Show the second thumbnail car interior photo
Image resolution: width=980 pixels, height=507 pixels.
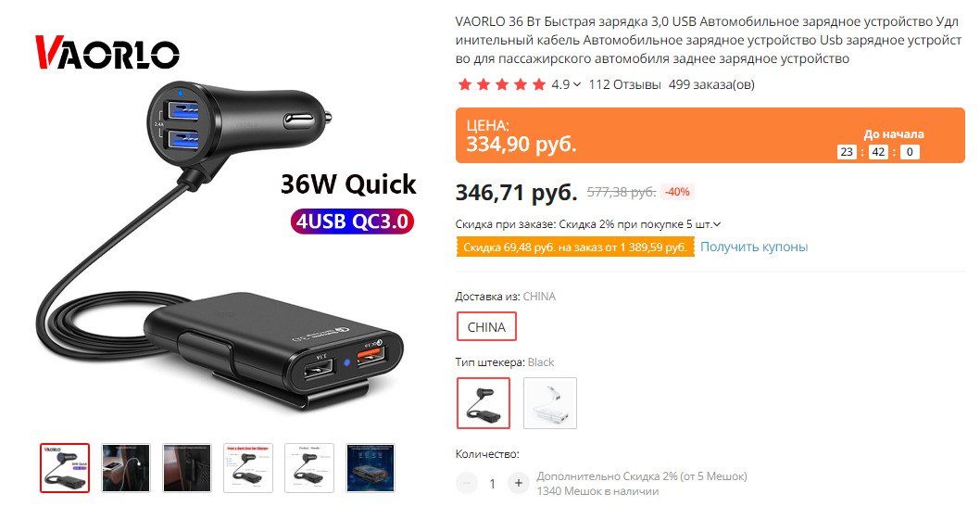pos(126,468)
